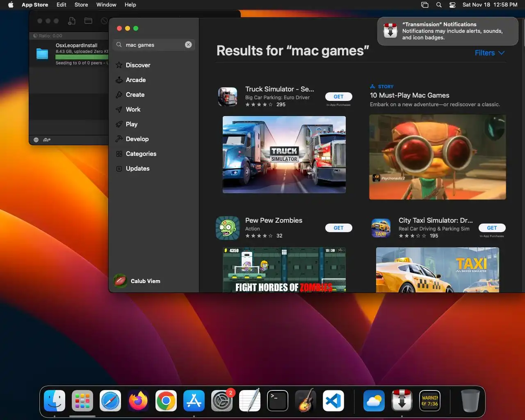Open the Discover section star icon
This screenshot has height=420, width=525.
coord(119,65)
